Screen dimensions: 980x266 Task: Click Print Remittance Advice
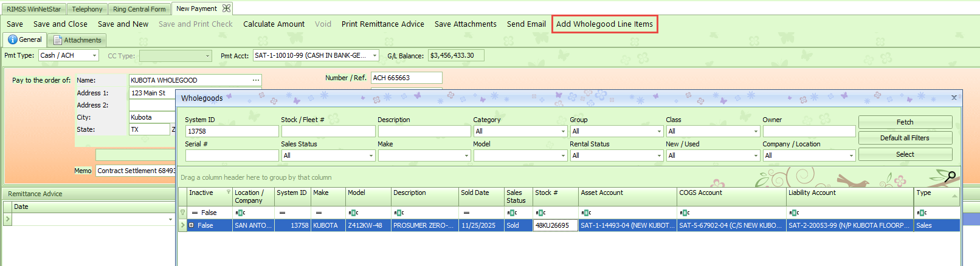382,24
